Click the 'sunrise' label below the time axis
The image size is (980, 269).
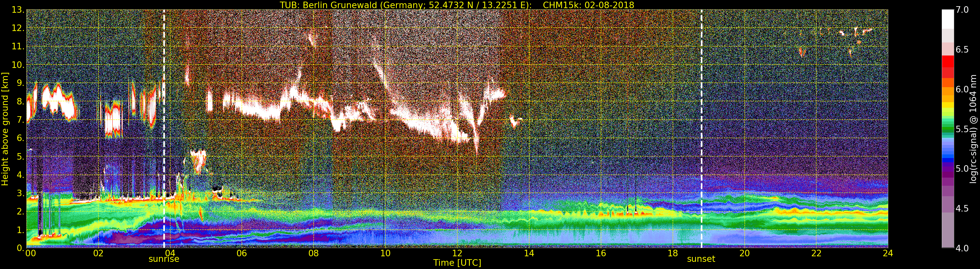164,259
